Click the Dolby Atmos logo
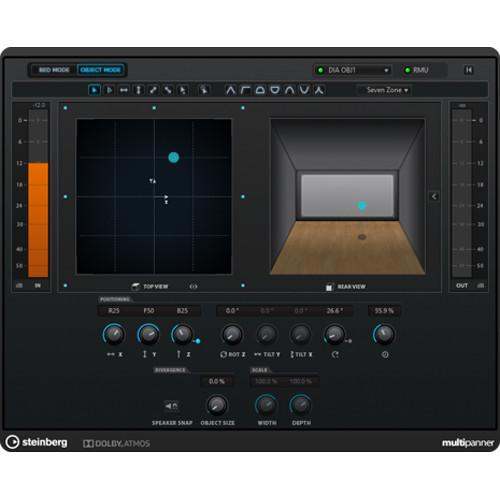 pyautogui.click(x=116, y=443)
